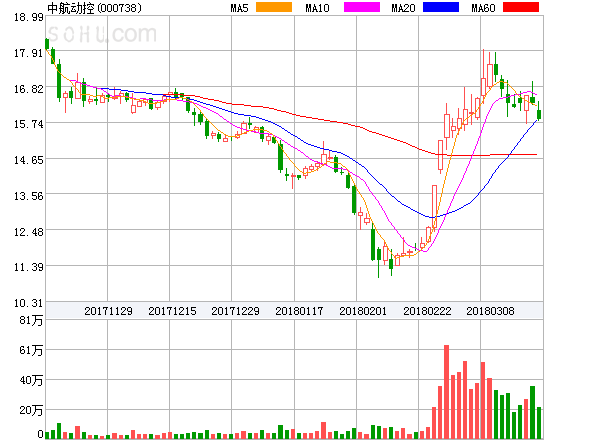Click the 20180117 date axis label

coord(299,311)
